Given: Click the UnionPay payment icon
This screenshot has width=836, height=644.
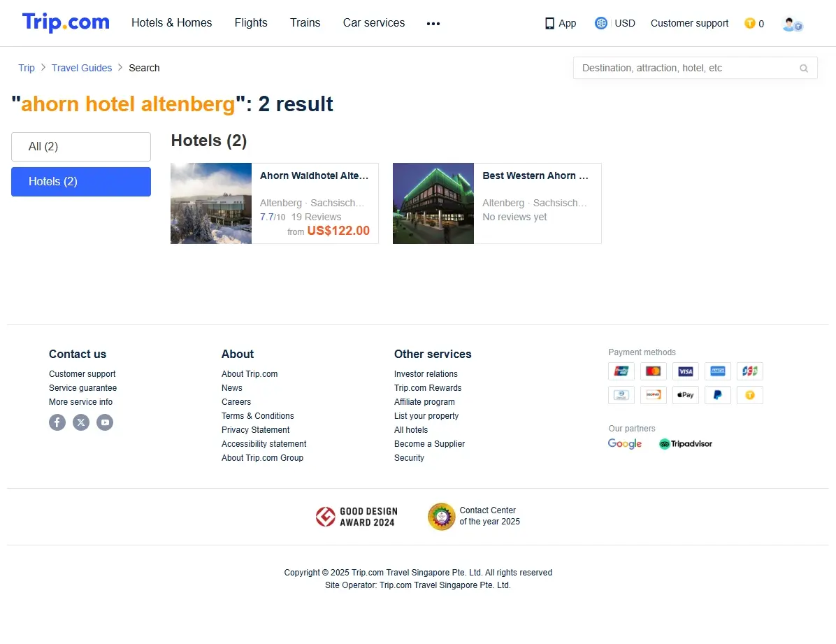Looking at the screenshot, I should pos(621,371).
